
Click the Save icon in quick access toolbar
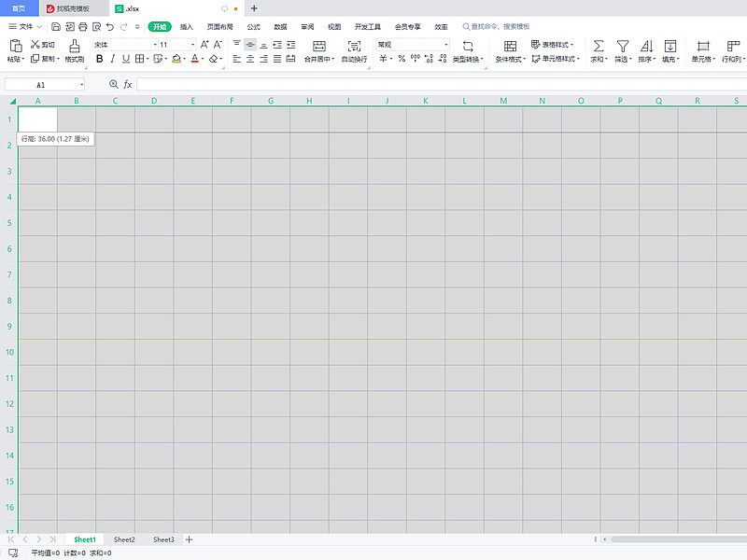click(x=56, y=27)
